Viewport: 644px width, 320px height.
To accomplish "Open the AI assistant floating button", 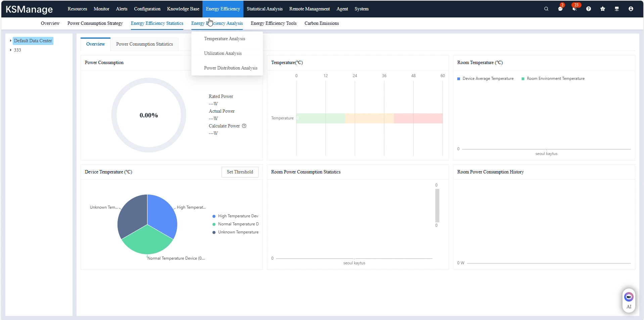I will [x=629, y=300].
